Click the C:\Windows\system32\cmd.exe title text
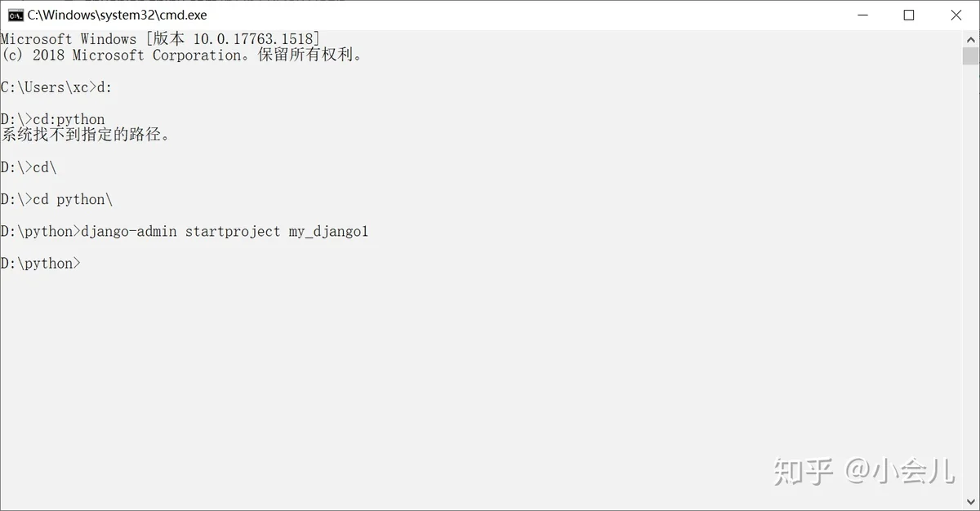980x511 pixels. click(x=117, y=15)
